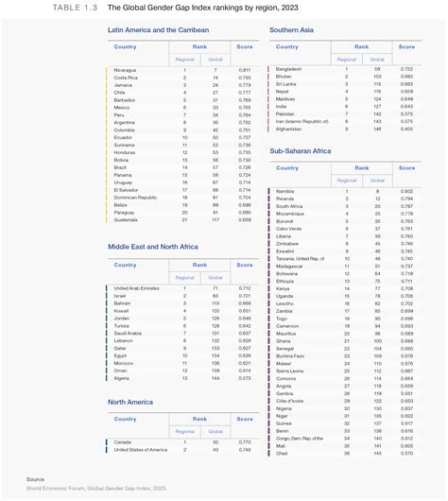The width and height of the screenshot is (448, 501).
Task: Select the Latin America and the Carribean heading
Action: tap(158, 30)
